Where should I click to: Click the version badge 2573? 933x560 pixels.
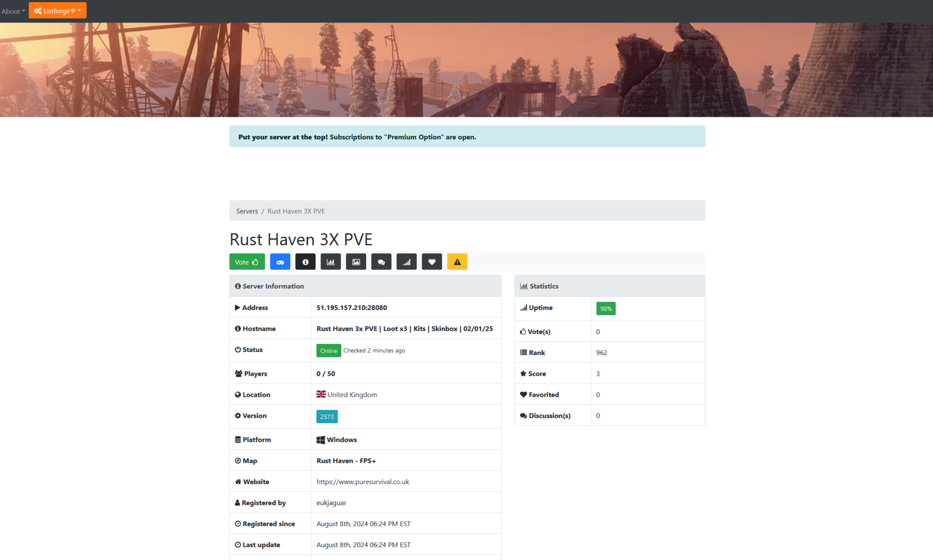[x=327, y=417]
